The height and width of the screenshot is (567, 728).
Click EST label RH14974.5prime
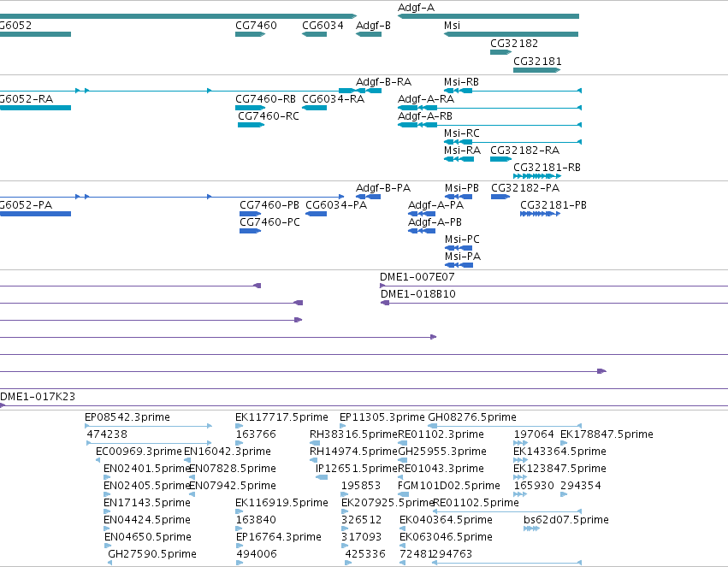(x=354, y=452)
